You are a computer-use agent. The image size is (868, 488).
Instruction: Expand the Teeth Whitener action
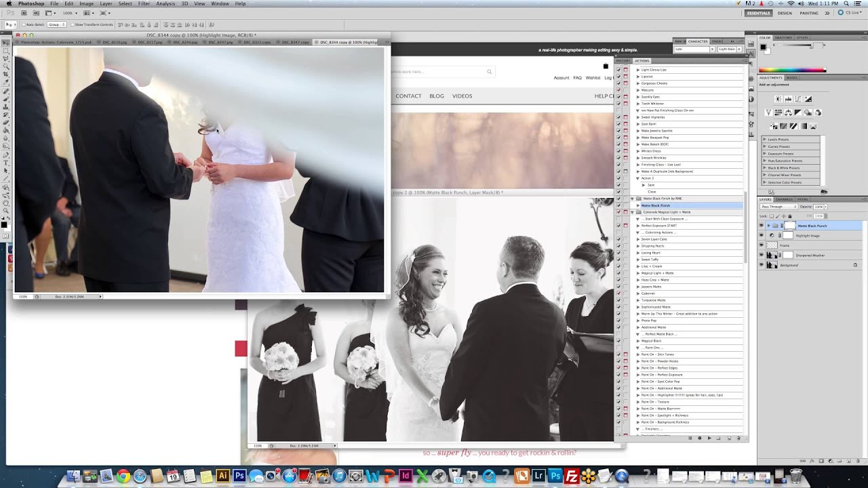pos(638,104)
